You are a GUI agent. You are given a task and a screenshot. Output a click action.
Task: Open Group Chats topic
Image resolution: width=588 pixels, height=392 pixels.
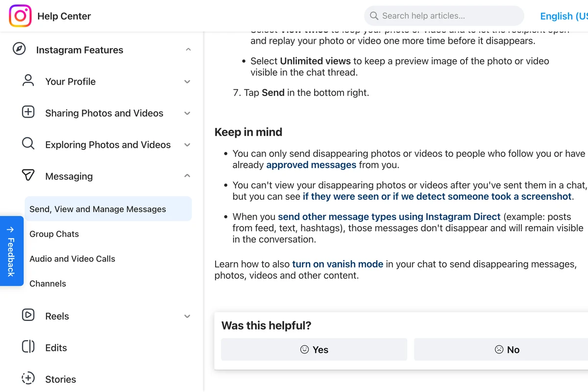coord(54,234)
